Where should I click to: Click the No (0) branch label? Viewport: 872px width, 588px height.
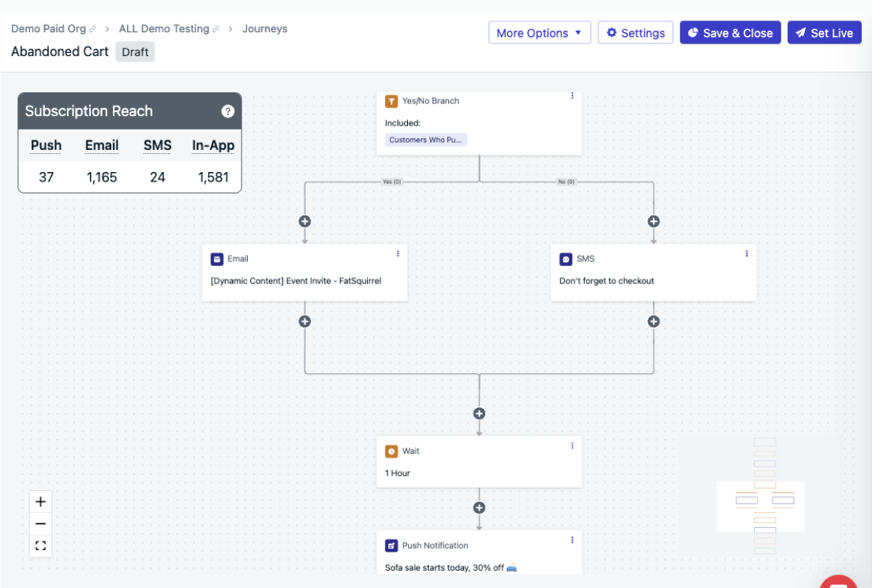coord(566,182)
